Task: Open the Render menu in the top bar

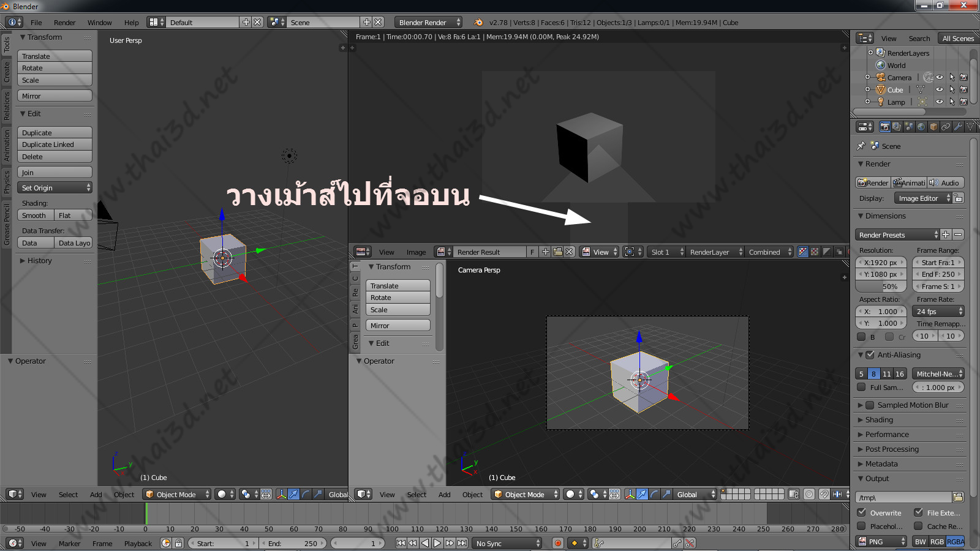Action: (64, 23)
